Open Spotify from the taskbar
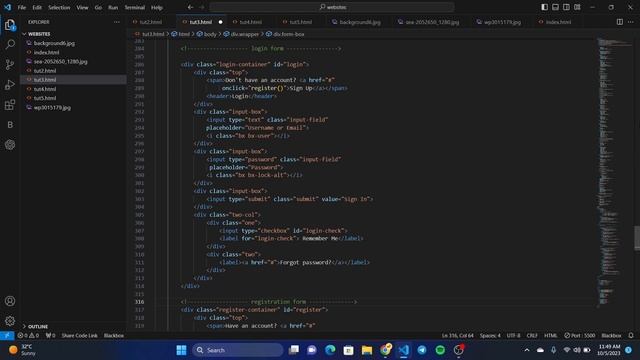The image size is (640, 360). point(440,350)
